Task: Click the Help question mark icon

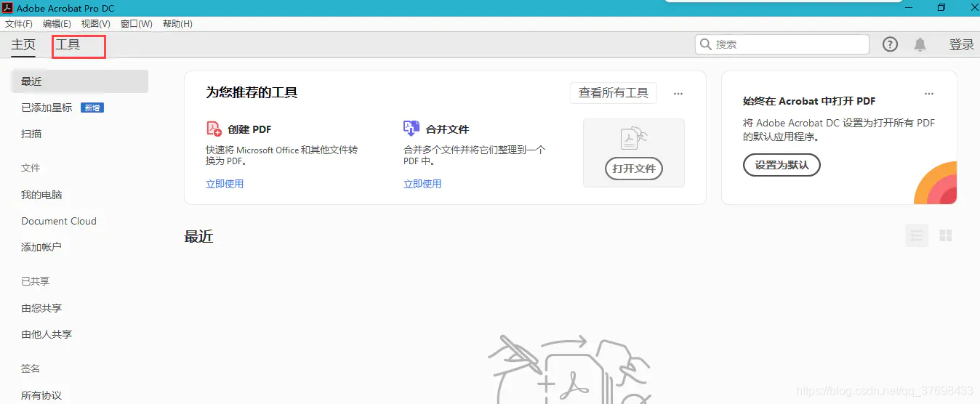Action: 890,44
